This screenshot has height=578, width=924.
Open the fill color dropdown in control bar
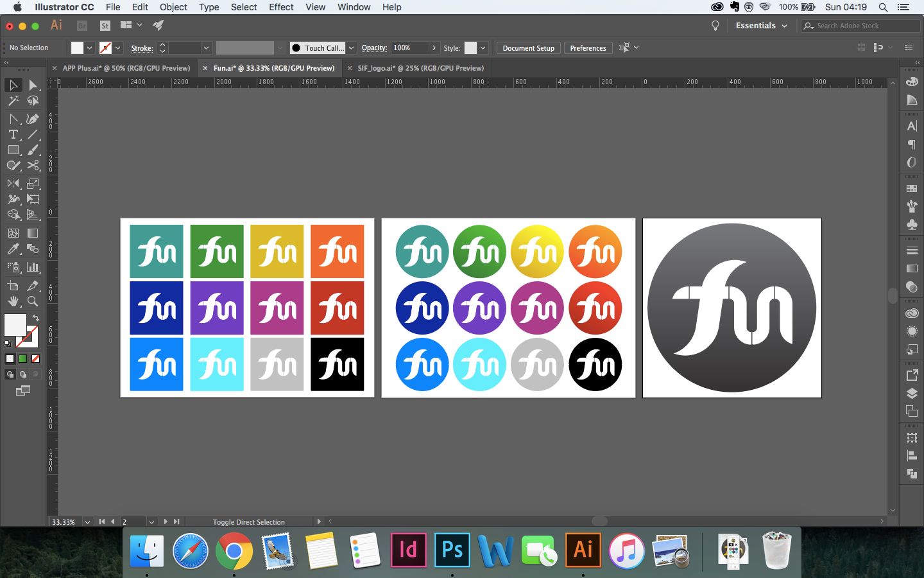tap(90, 48)
